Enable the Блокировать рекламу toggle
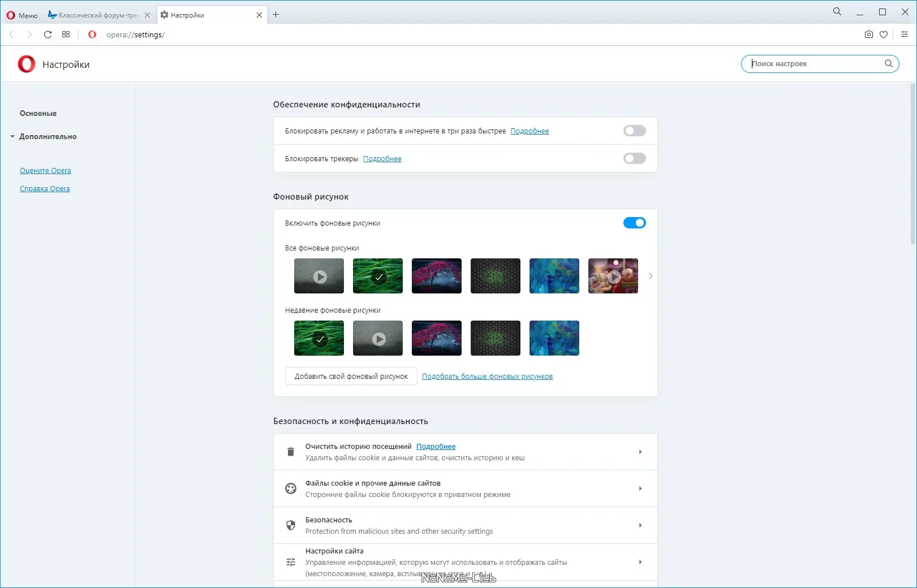 634,131
